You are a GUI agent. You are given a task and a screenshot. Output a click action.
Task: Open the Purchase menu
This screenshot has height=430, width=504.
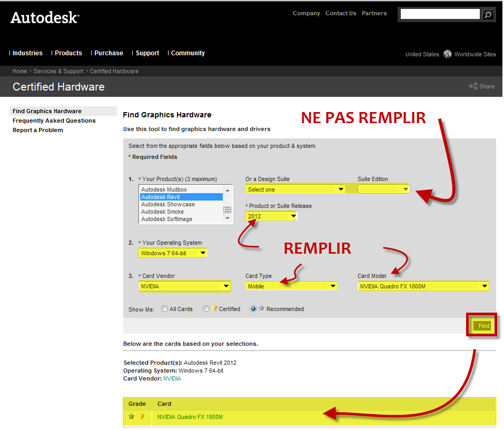[108, 53]
